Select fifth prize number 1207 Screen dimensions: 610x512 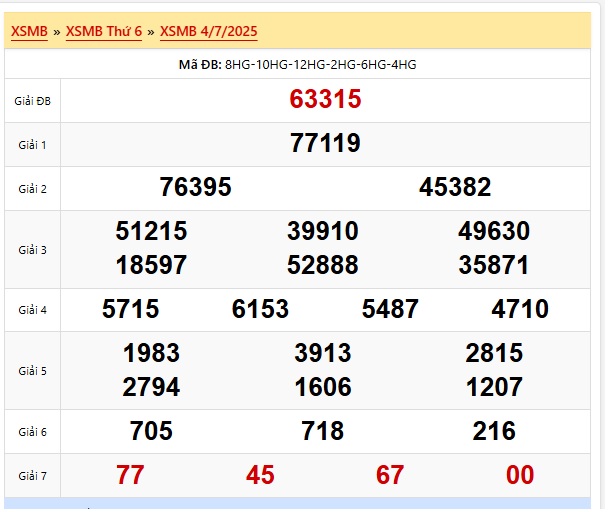(494, 387)
